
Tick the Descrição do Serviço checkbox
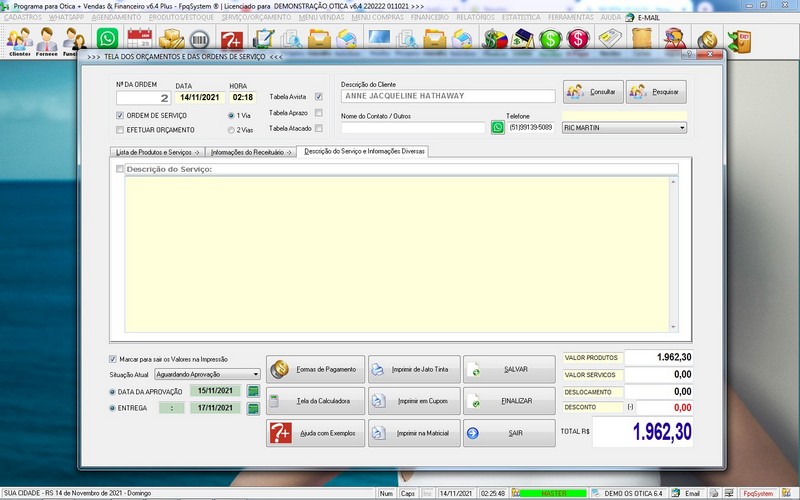point(120,169)
